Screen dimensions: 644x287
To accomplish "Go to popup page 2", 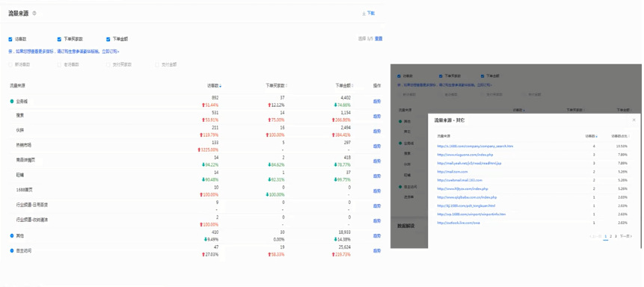I will click(611, 236).
